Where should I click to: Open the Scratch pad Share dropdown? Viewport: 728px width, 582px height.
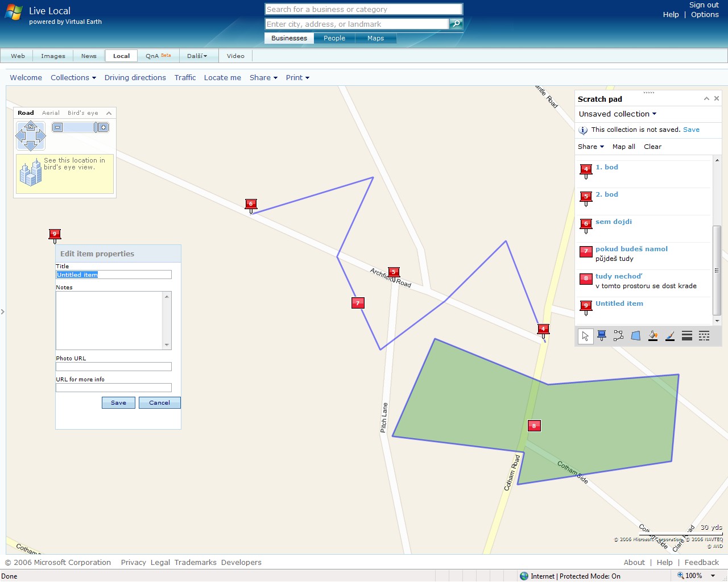pyautogui.click(x=591, y=147)
